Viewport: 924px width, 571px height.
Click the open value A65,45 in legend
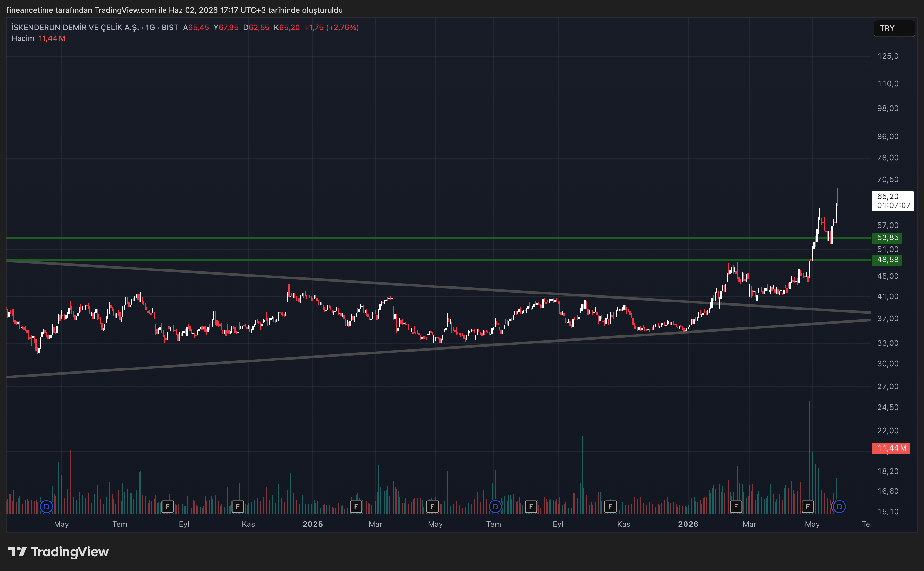tap(196, 28)
